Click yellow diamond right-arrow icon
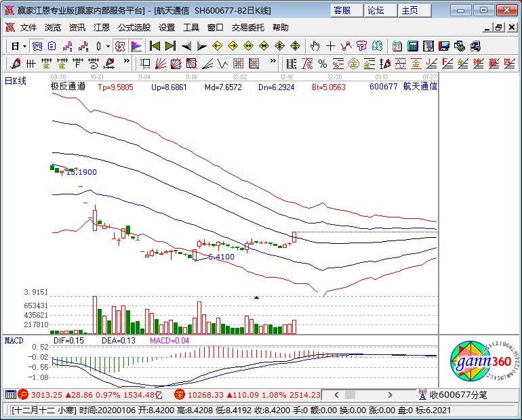Screen dimensions: 522x420 tap(233, 46)
